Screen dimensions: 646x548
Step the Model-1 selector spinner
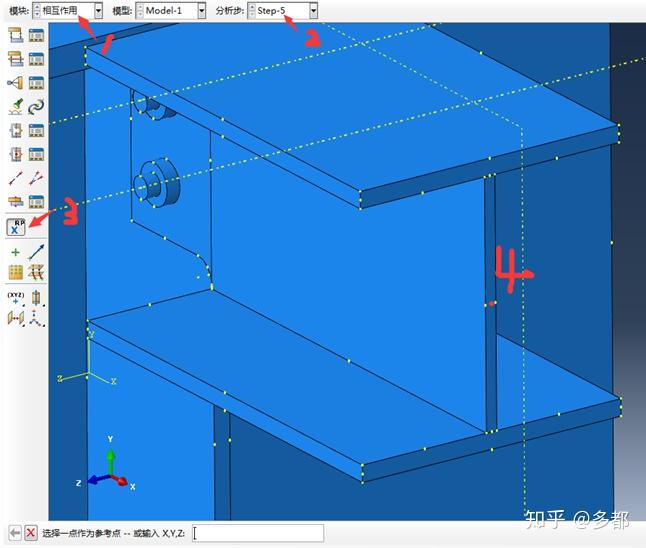point(140,11)
